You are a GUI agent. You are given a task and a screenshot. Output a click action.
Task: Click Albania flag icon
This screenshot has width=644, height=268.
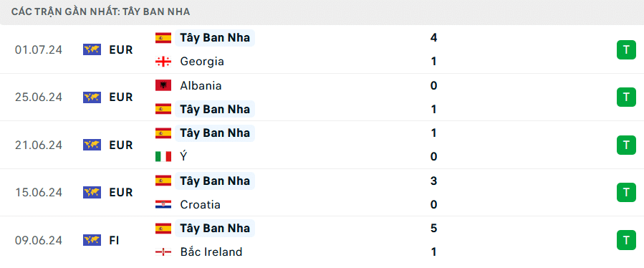(163, 85)
